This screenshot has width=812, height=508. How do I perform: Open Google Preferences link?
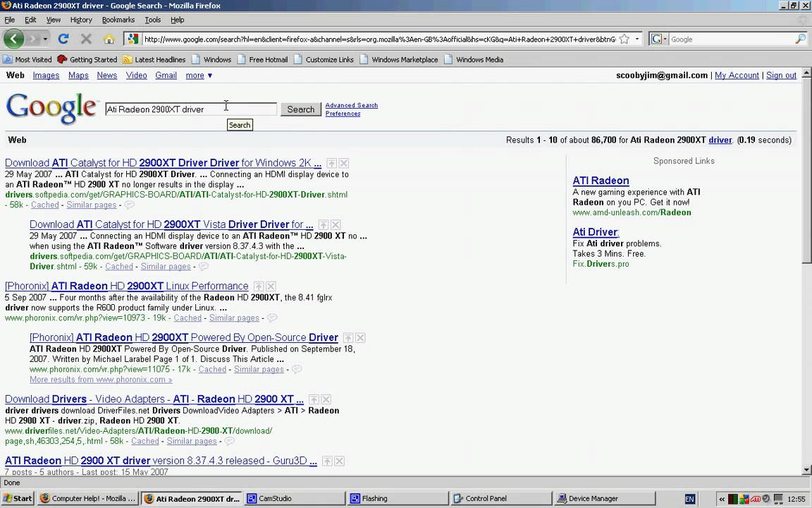pyautogui.click(x=343, y=114)
